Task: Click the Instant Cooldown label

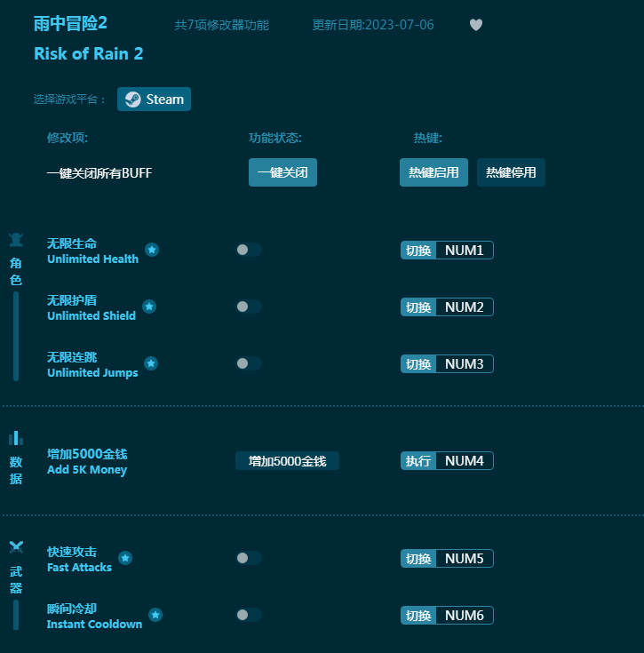Action: tap(94, 624)
